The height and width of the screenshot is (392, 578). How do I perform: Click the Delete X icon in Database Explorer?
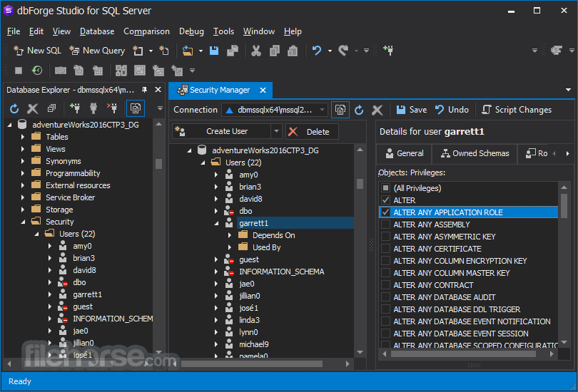[x=33, y=108]
